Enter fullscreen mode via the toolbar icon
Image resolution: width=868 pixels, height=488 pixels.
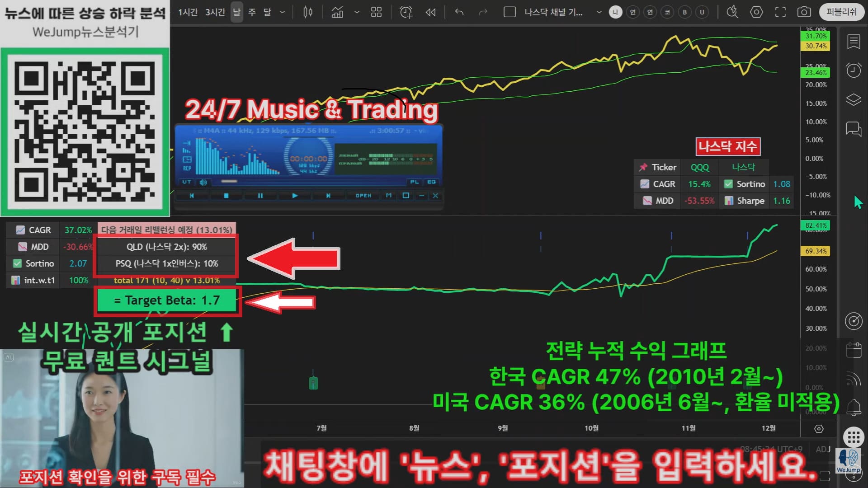(x=780, y=12)
